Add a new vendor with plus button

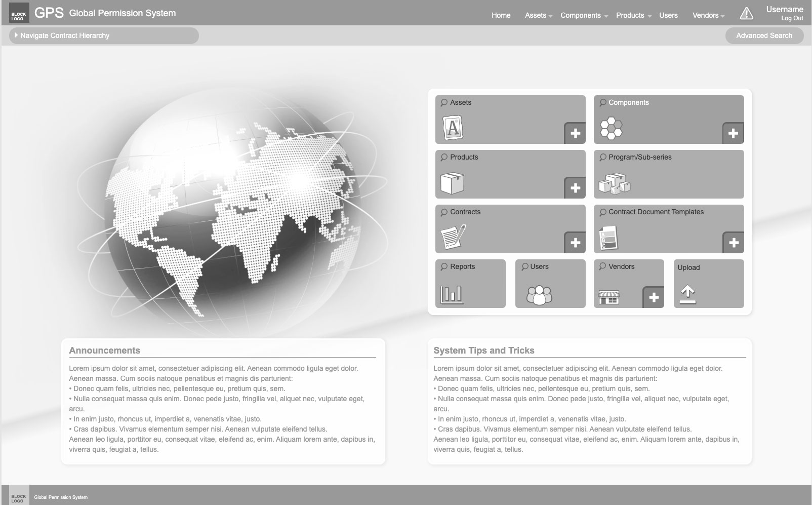(x=654, y=297)
